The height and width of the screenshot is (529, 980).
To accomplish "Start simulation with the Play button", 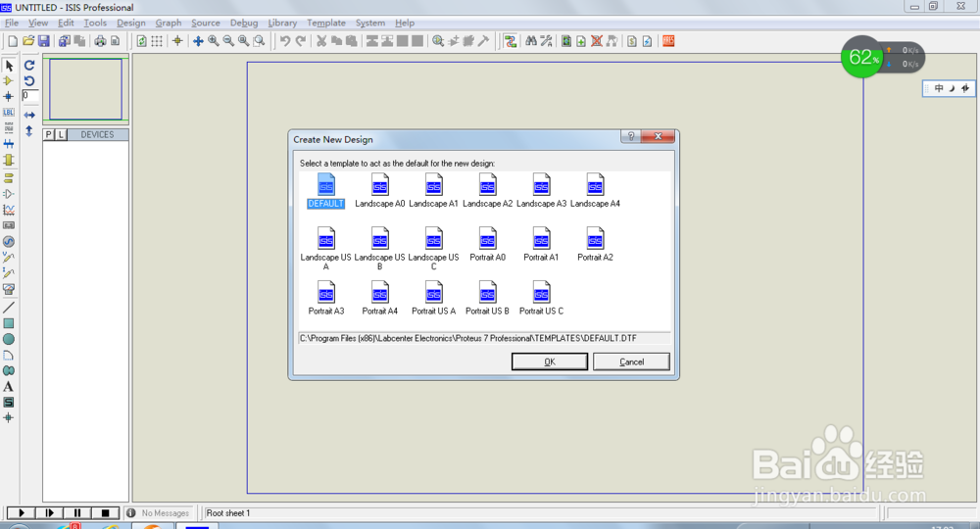I will 22,512.
